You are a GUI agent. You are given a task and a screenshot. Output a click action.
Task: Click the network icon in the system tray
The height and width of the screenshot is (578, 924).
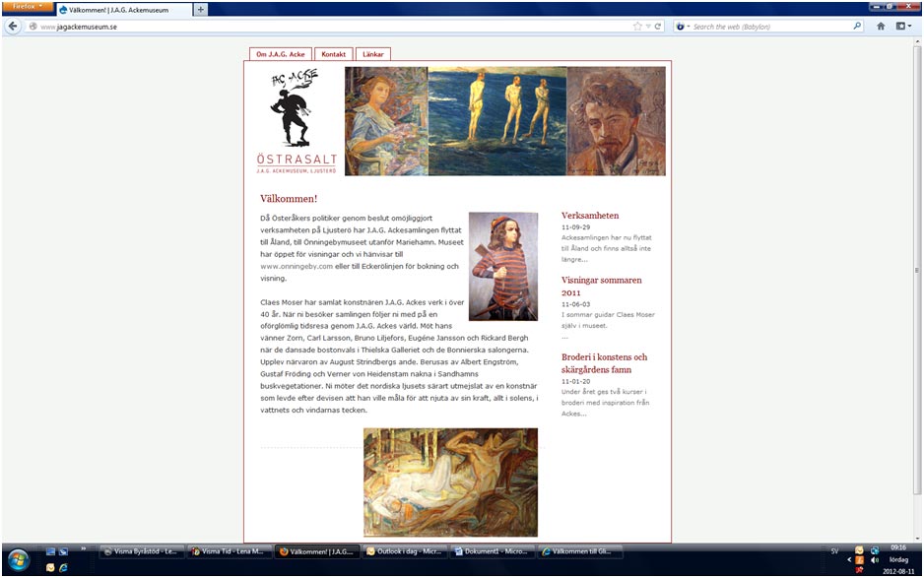[875, 550]
